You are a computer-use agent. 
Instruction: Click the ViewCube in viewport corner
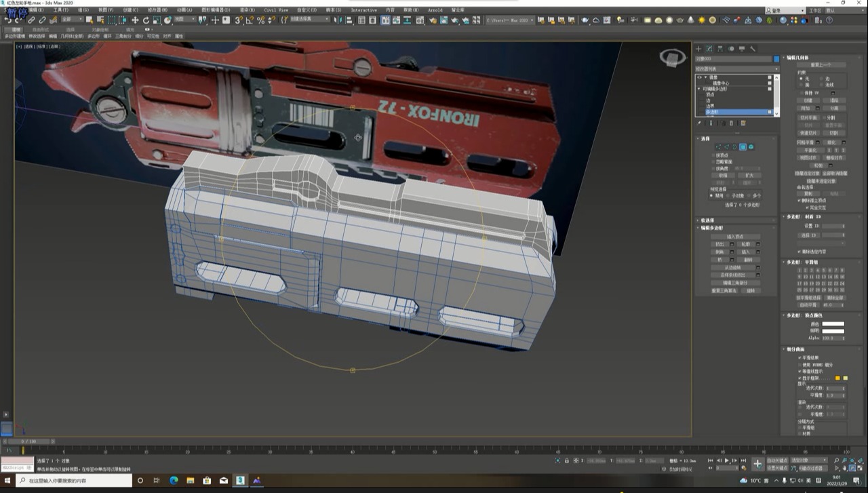[x=672, y=58]
